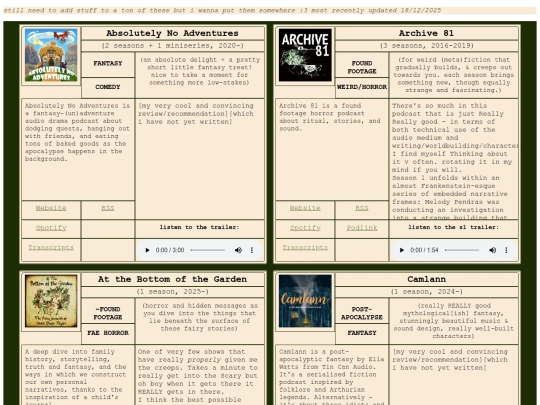
Task: Open Archive 81 Website link
Action: (x=305, y=208)
